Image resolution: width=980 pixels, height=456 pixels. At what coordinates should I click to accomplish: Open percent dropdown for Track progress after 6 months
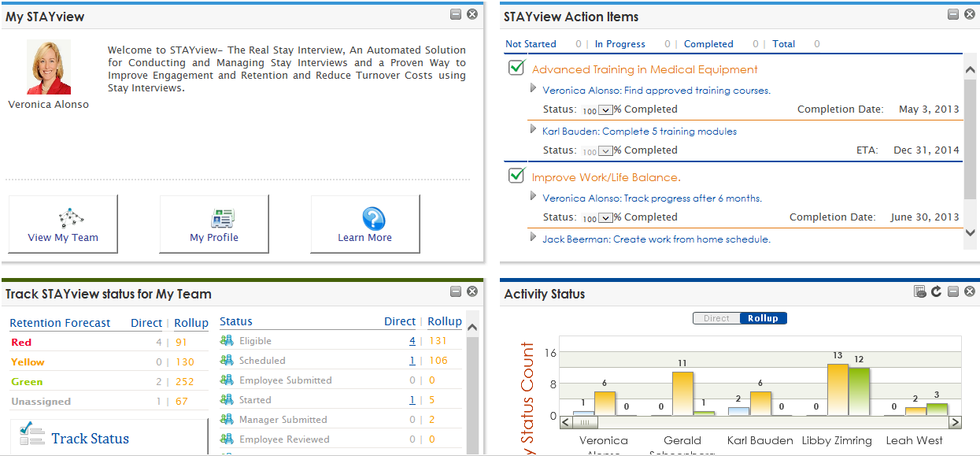tap(605, 218)
